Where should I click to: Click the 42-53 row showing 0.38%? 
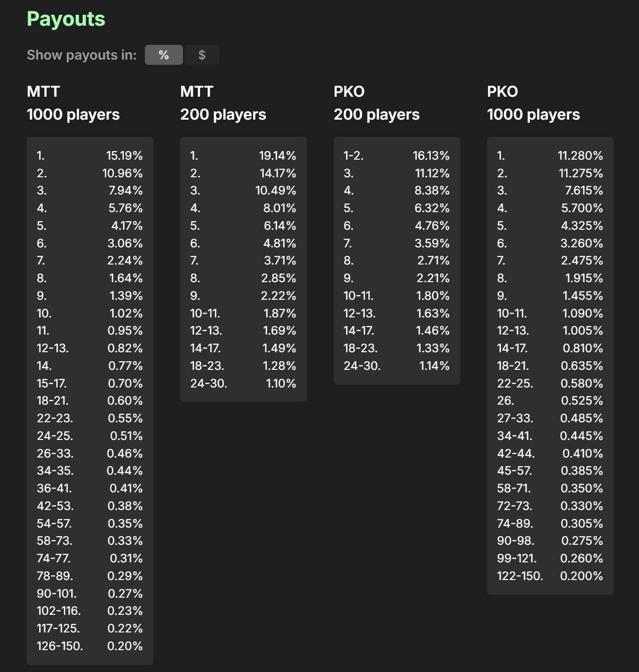[90, 506]
